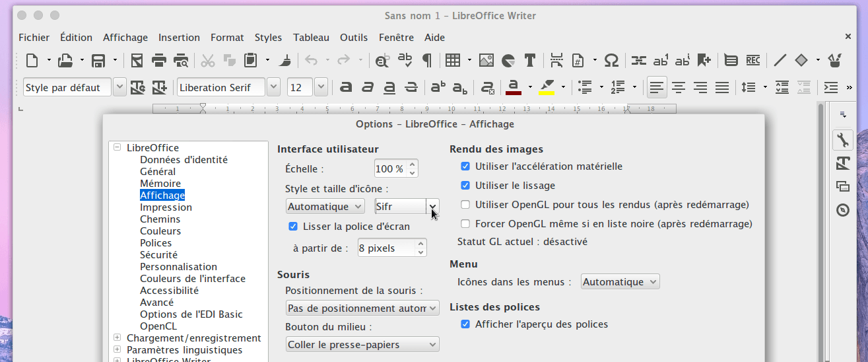Image resolution: width=868 pixels, height=362 pixels.
Task: Insert an image from the toolbar
Action: pos(486,61)
